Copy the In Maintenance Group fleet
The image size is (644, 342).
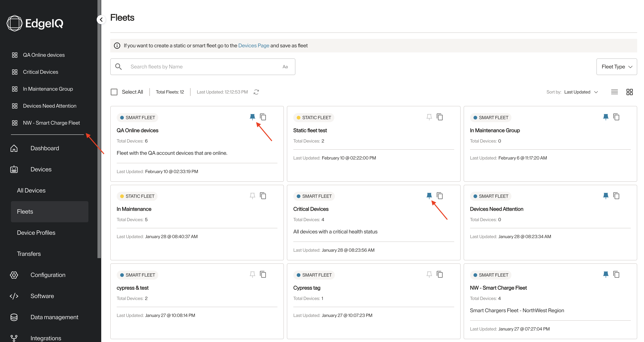tap(616, 117)
